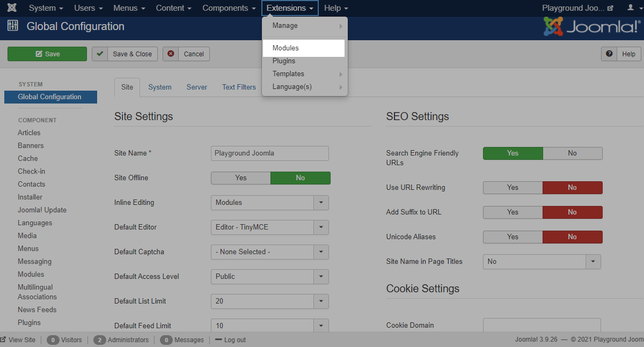
Task: Click the green Save button icon
Action: point(39,54)
